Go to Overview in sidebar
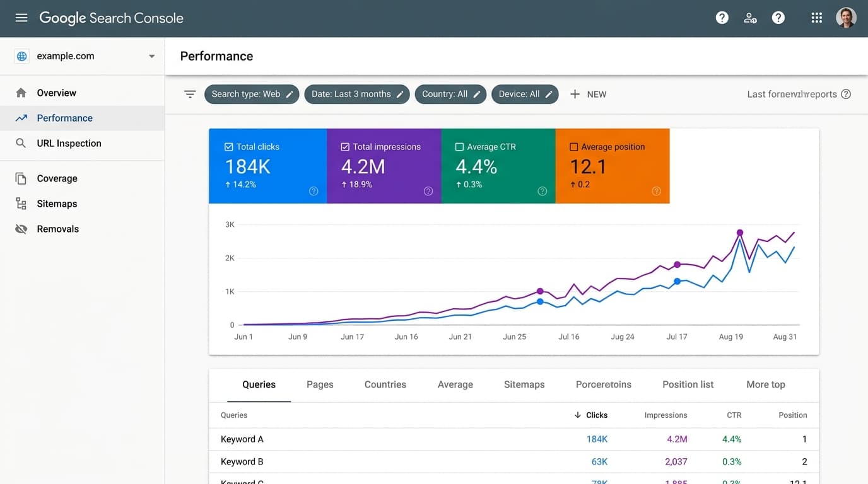This screenshot has width=868, height=484. coord(82,93)
